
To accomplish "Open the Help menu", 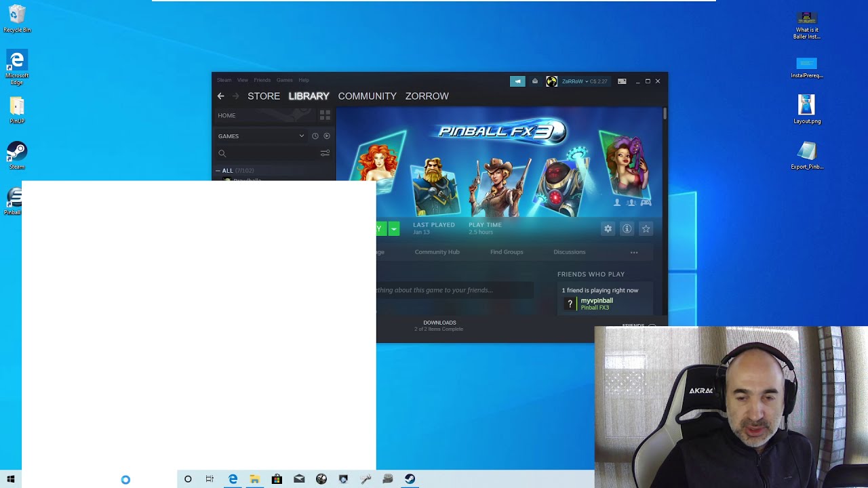I will pyautogui.click(x=304, y=80).
